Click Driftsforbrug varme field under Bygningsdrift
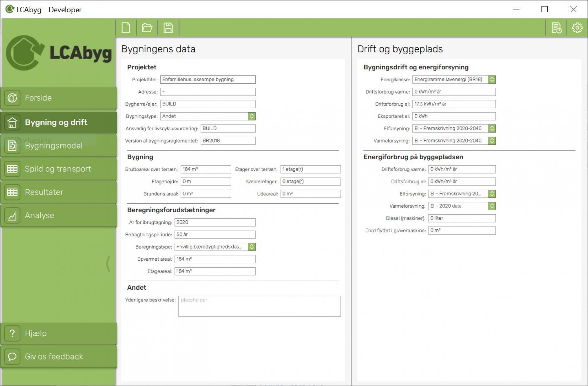The height and width of the screenshot is (386, 588). click(454, 92)
